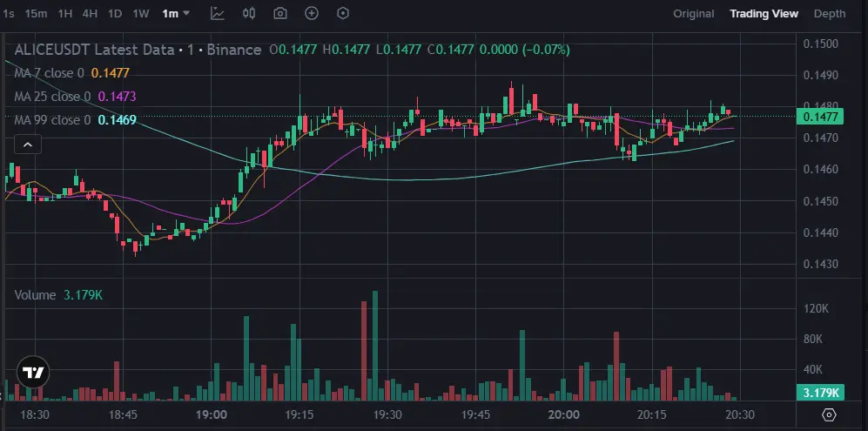Click the 120K volume axis label
Viewport: 868px width, 431px height.
816,309
